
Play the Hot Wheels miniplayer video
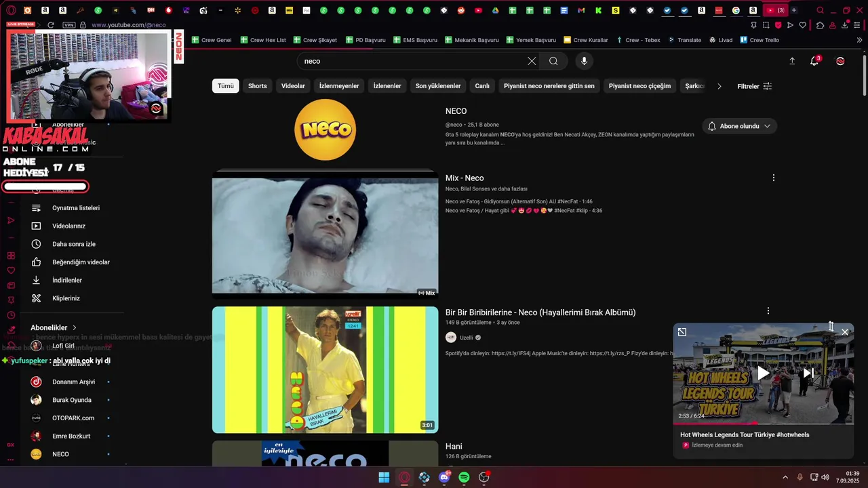(x=764, y=373)
